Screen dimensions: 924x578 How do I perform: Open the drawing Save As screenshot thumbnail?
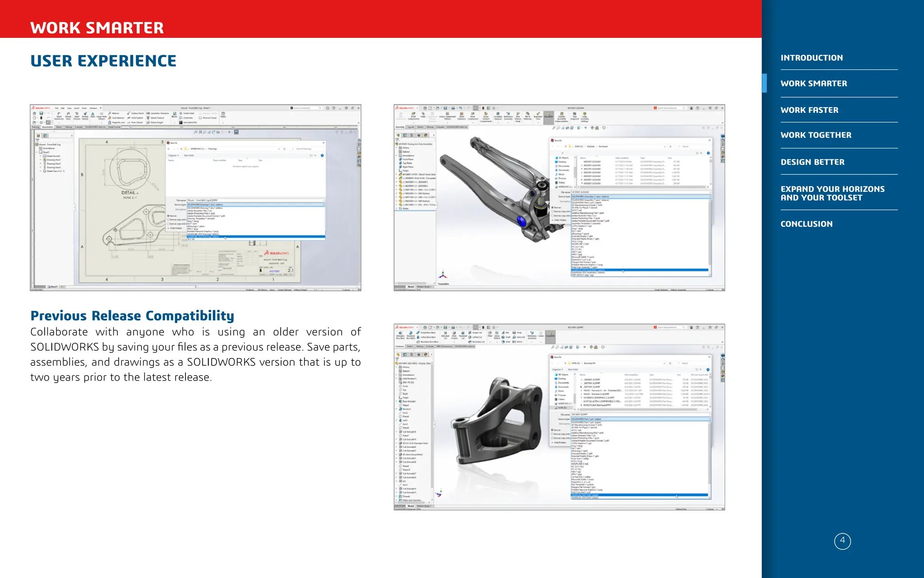pos(195,198)
